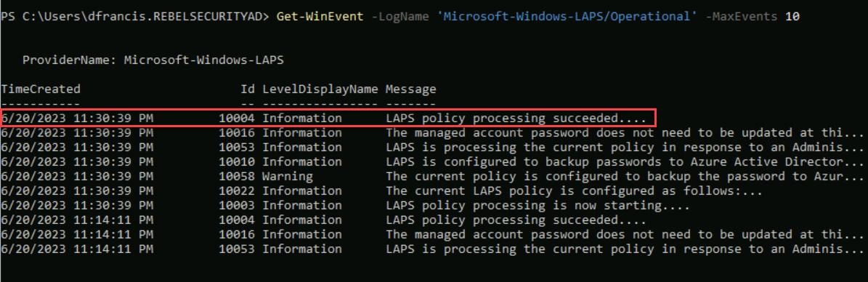Click the ProviderName: Microsoft-Windows-LAPS line

point(153,60)
